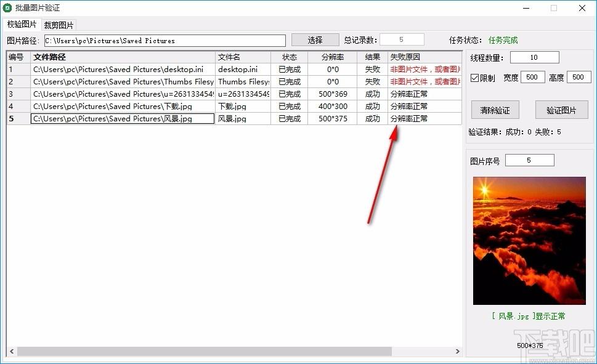The width and height of the screenshot is (597, 364).
Task: Minimize the 批量图片验证 window
Action: tap(526, 8)
